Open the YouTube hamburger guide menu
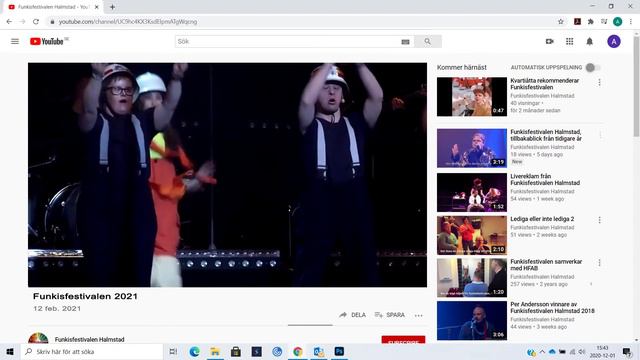 15,41
